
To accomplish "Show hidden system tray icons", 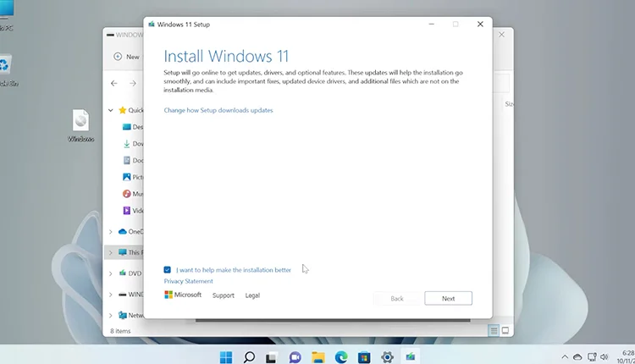I will [x=565, y=357].
